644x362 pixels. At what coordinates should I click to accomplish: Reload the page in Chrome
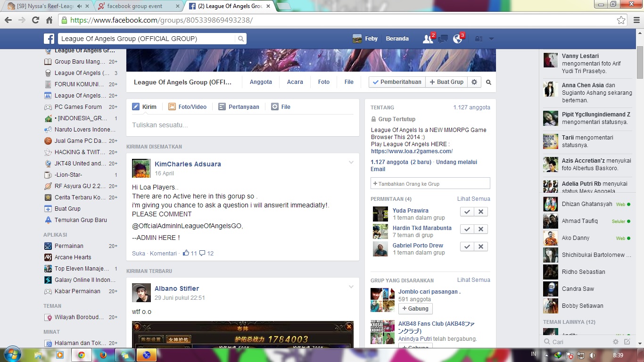[35, 20]
